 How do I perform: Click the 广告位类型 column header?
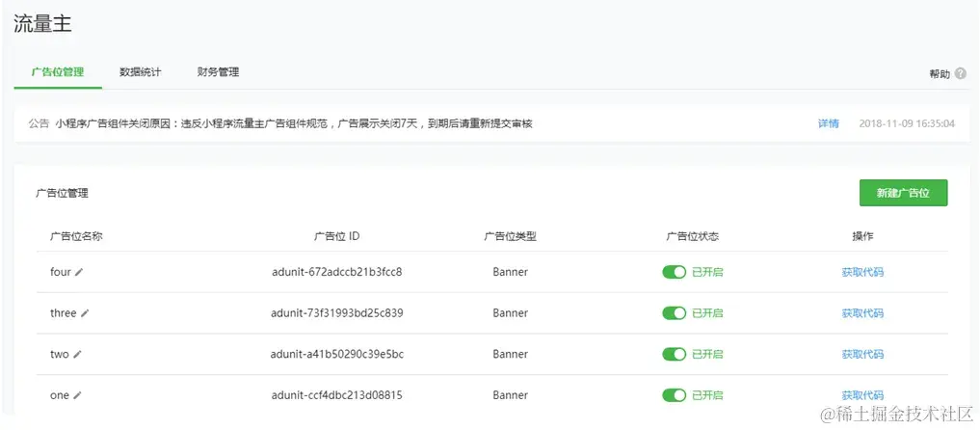(510, 236)
